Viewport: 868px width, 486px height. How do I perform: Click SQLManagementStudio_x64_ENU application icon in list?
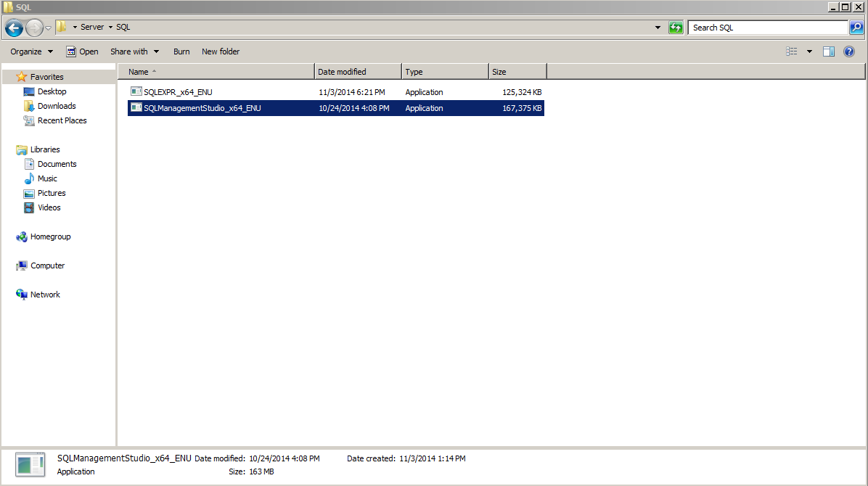pyautogui.click(x=136, y=107)
